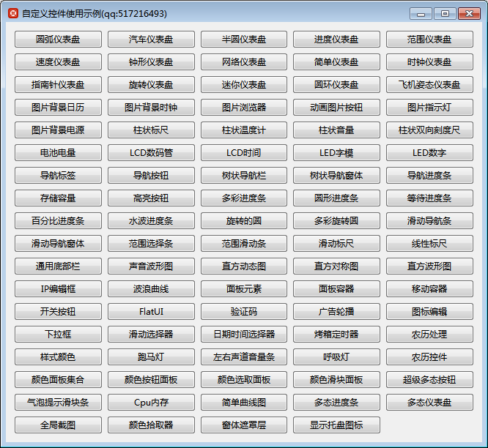Open the 电池电量 example
Viewport: 488px width, 448px height.
click(58, 153)
